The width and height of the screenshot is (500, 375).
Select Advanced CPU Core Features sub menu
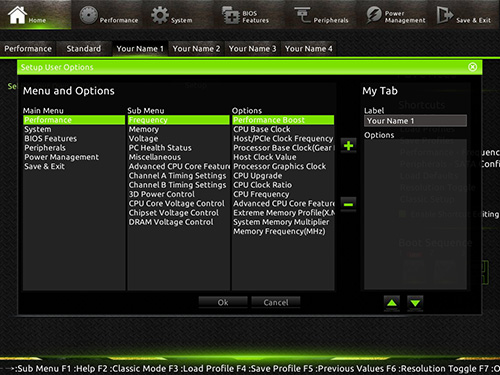pos(179,166)
